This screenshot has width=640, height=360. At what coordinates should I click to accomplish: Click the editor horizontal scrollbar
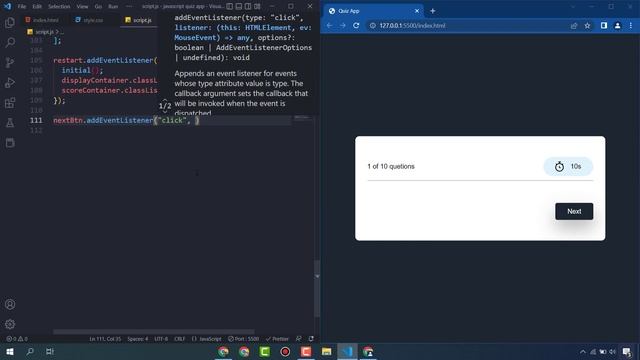click(153, 332)
